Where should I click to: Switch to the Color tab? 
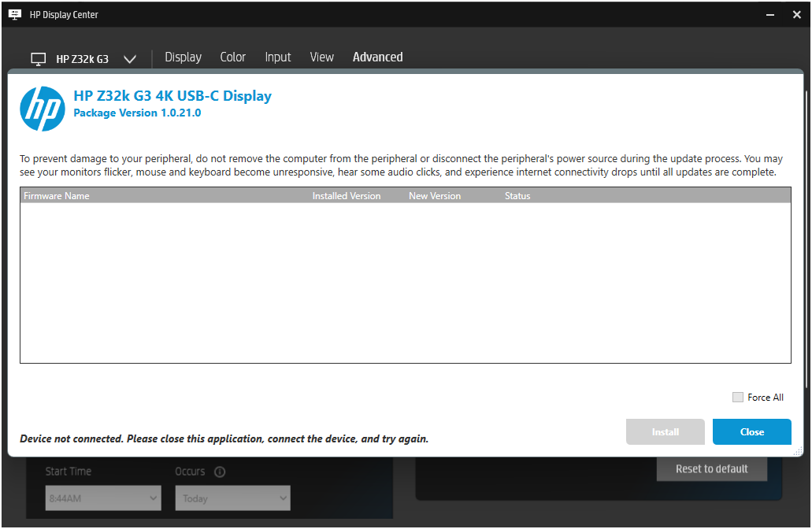click(x=232, y=57)
